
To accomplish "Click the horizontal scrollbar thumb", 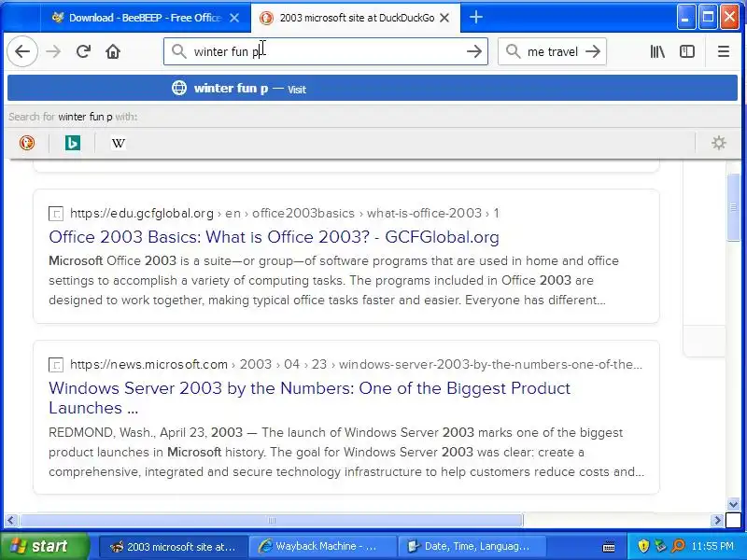I will [271, 520].
